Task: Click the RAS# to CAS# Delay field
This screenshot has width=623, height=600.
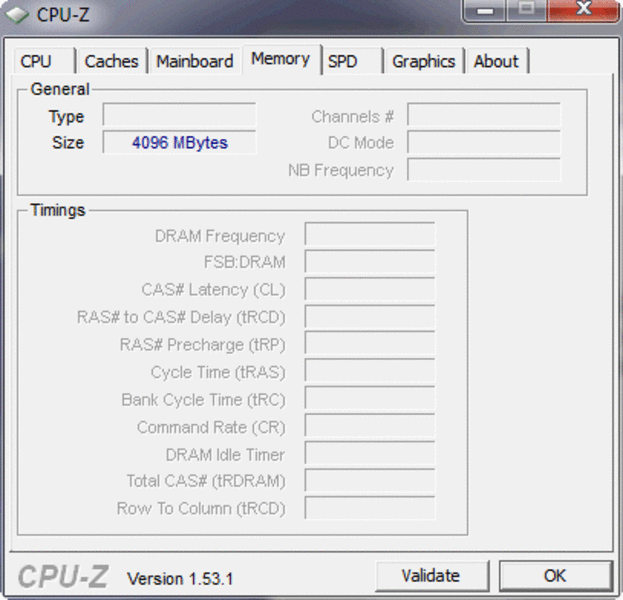Action: point(370,317)
